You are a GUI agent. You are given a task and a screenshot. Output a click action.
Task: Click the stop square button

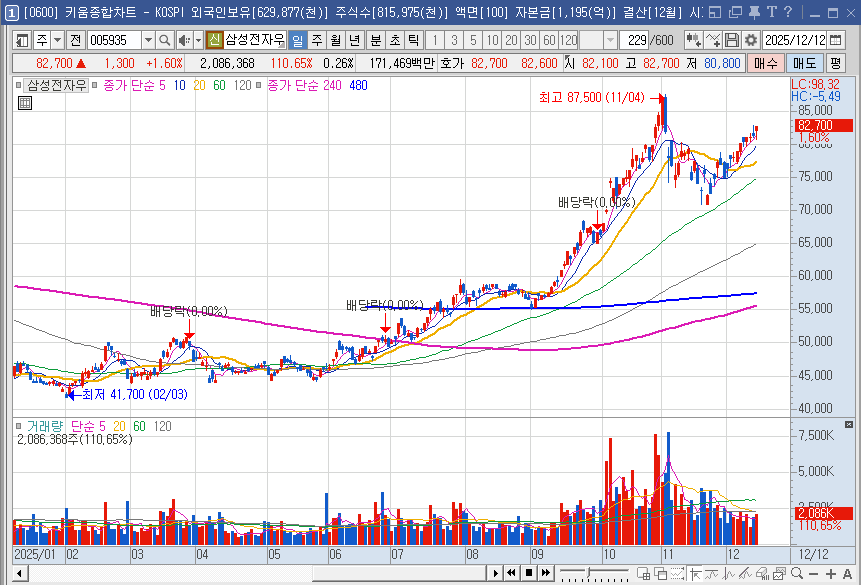click(x=529, y=573)
